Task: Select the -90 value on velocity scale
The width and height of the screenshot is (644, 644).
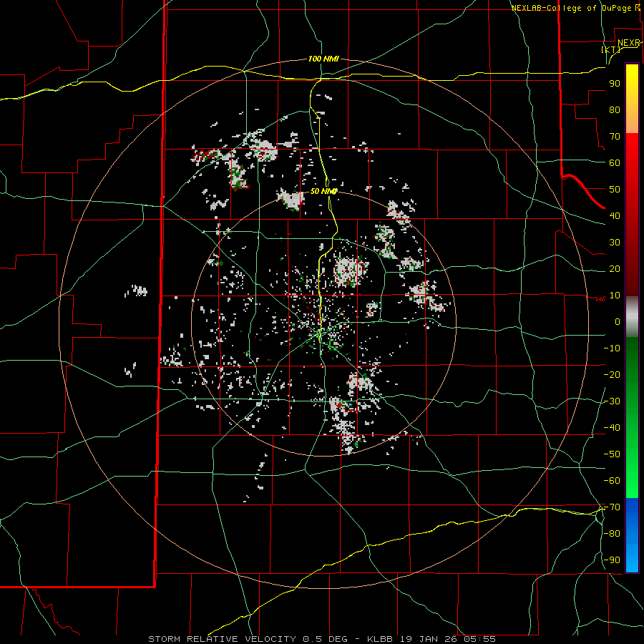Action: pos(612,560)
